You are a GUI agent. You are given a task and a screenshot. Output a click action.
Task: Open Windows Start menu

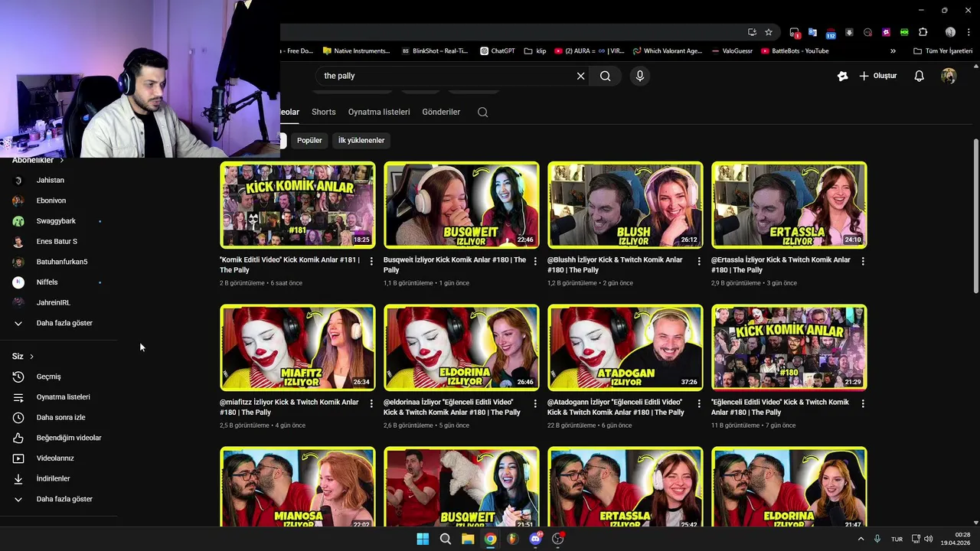click(x=423, y=539)
